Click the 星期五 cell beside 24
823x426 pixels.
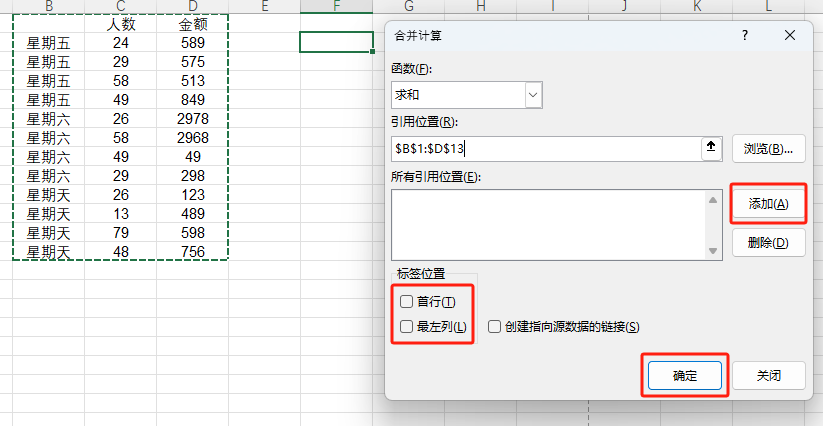click(49, 42)
